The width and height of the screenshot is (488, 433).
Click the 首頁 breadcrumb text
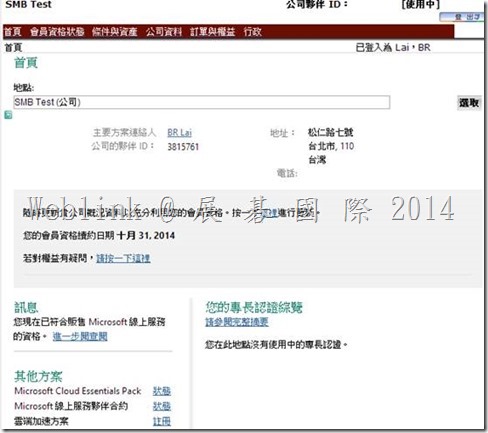[13, 47]
